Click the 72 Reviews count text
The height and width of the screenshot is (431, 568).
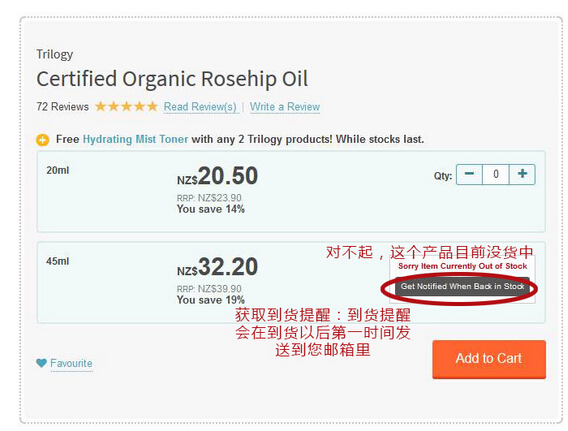[63, 107]
